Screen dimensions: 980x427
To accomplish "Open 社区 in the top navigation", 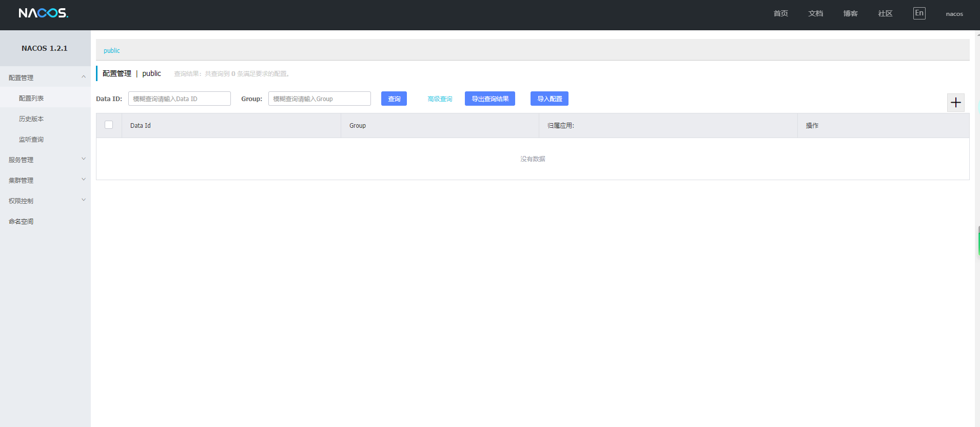I will click(886, 13).
